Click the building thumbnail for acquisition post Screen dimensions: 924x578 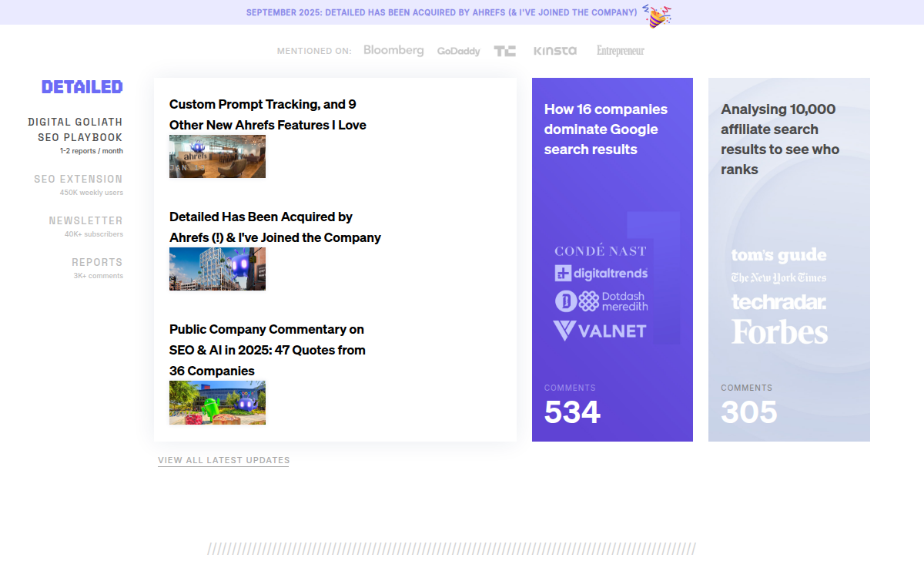point(217,269)
